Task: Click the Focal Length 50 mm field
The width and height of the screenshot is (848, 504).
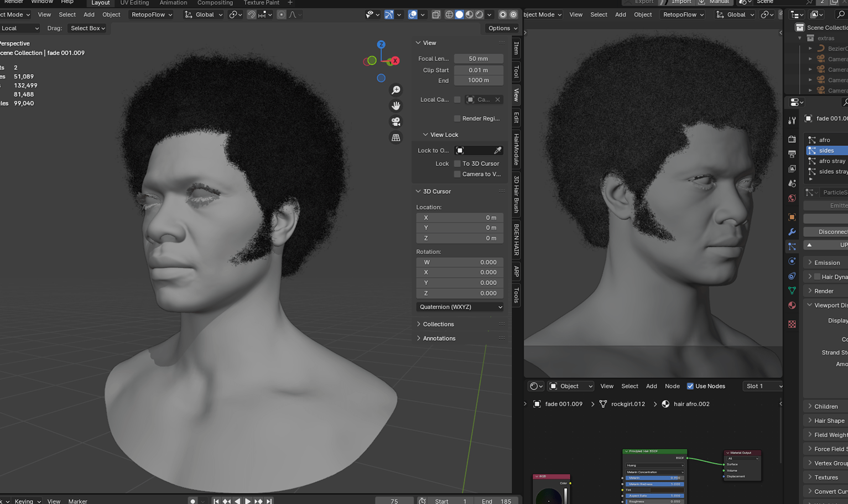Action: pyautogui.click(x=478, y=59)
